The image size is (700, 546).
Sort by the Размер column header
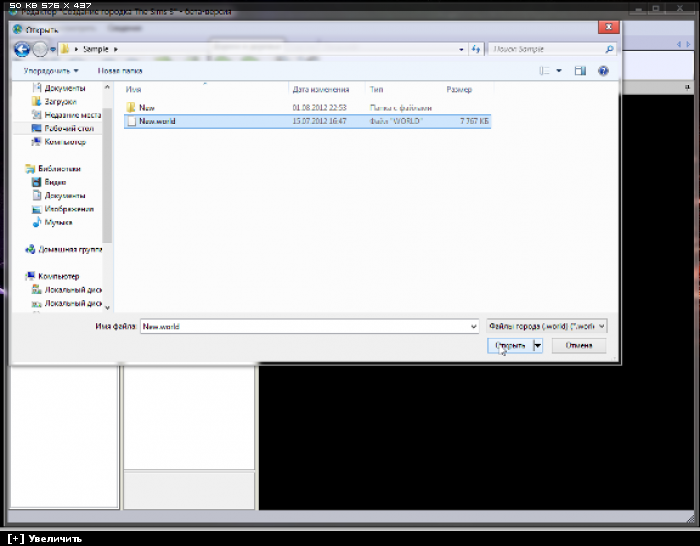click(x=459, y=89)
